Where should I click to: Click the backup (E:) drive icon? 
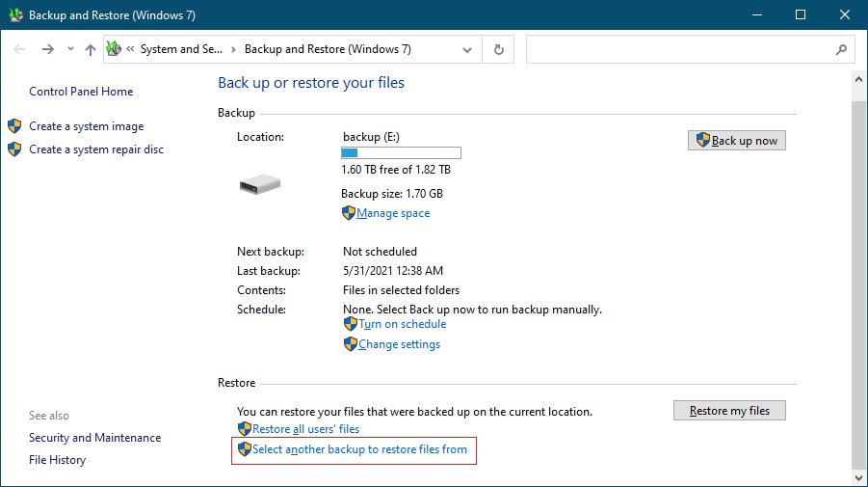[260, 184]
